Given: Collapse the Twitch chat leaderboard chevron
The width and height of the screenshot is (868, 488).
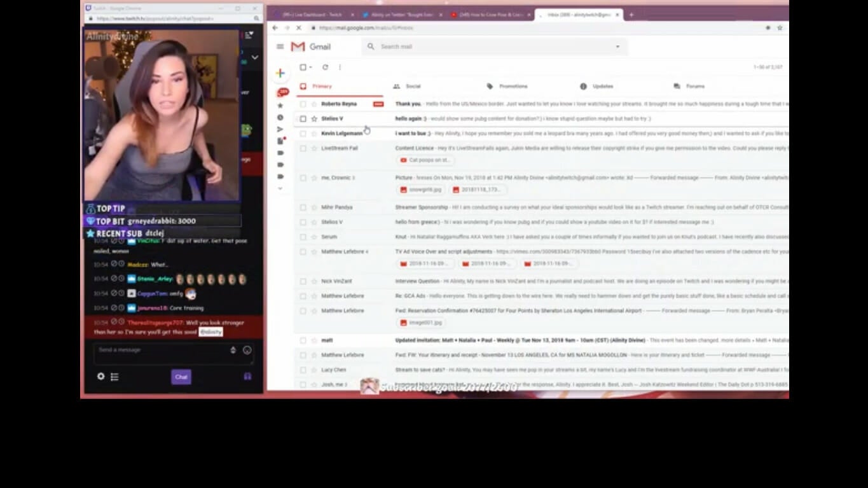Looking at the screenshot, I should pos(255,57).
